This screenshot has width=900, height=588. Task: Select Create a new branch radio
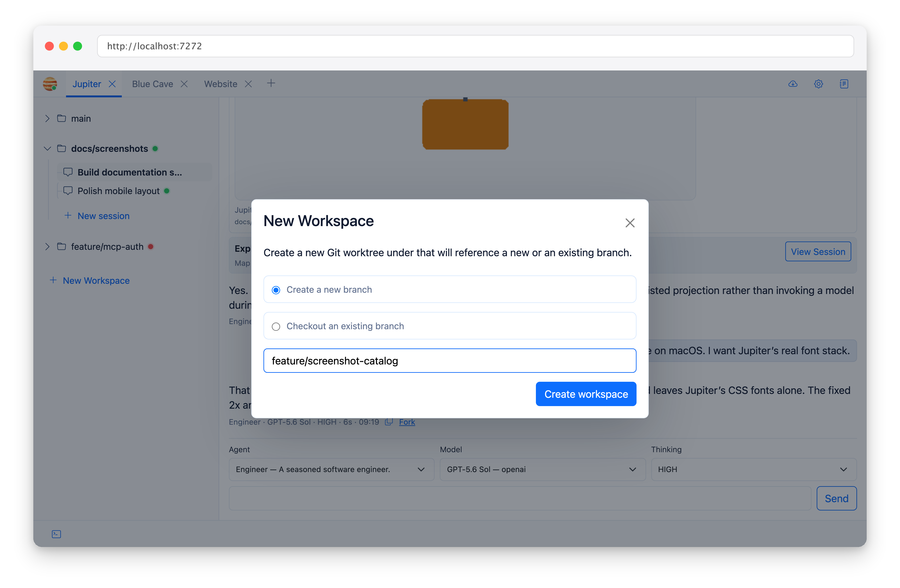[x=276, y=290]
